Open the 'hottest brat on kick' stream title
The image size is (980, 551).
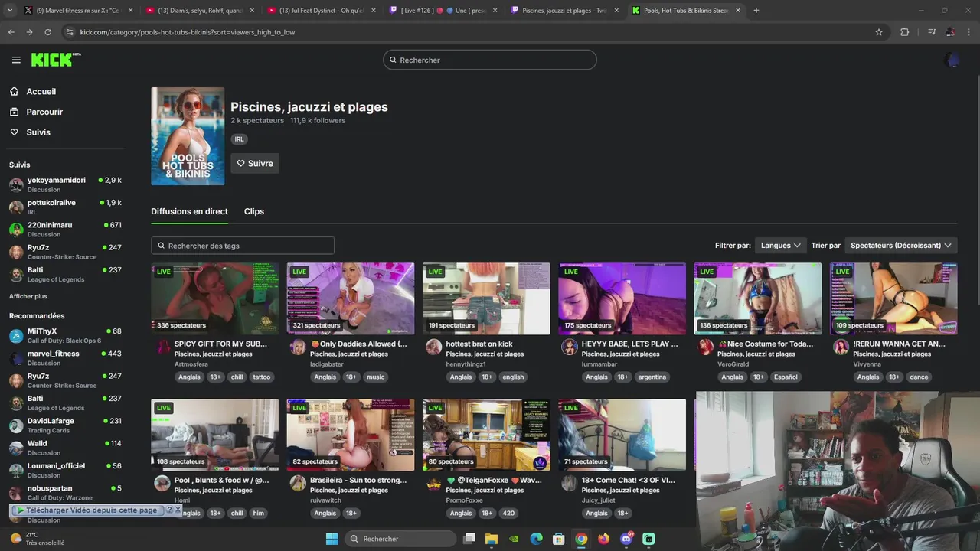click(479, 344)
